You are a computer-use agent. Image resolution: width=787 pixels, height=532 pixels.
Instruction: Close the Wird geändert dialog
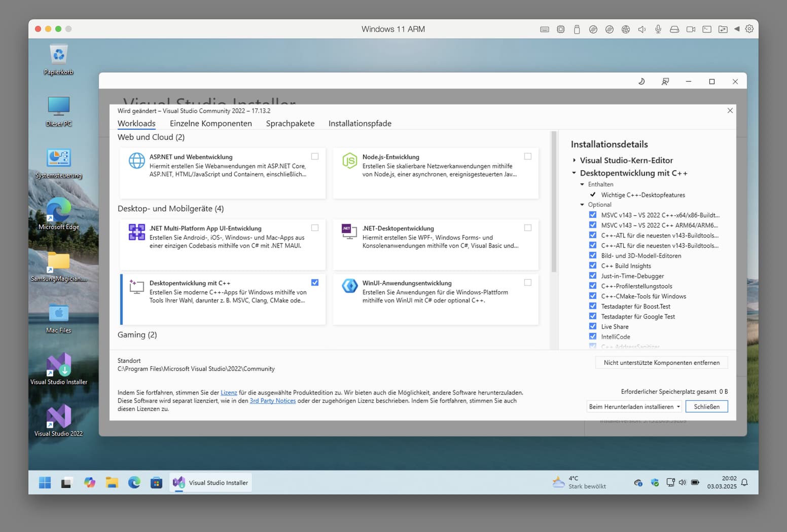(x=730, y=110)
